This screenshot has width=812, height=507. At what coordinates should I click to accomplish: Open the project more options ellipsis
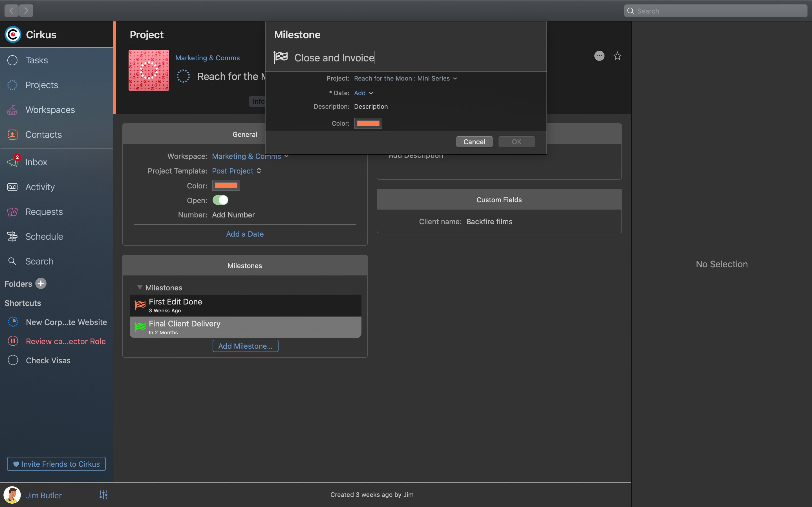click(599, 56)
